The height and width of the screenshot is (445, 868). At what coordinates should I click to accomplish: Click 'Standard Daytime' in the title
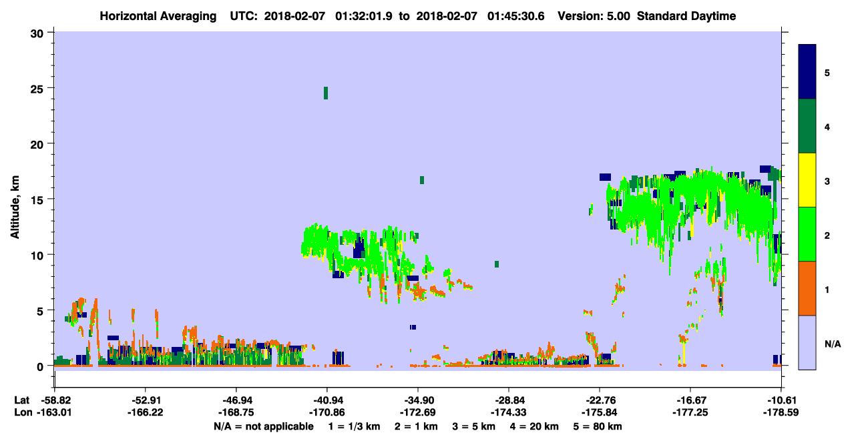tap(686, 16)
